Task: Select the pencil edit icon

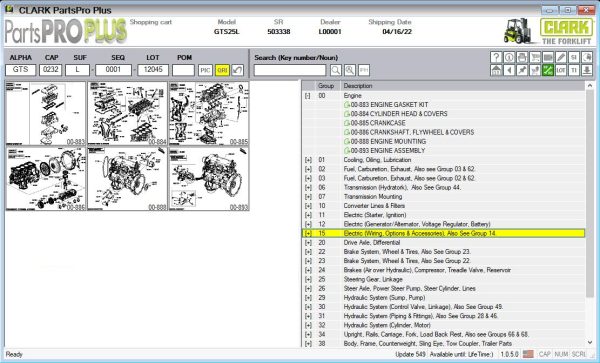Action: click(561, 57)
